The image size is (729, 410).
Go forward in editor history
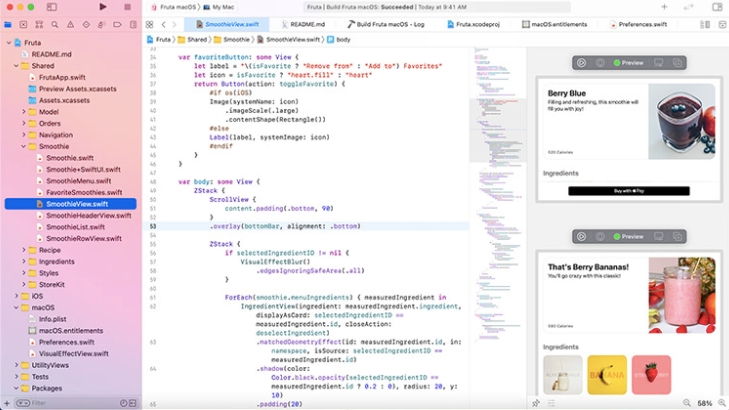174,25
